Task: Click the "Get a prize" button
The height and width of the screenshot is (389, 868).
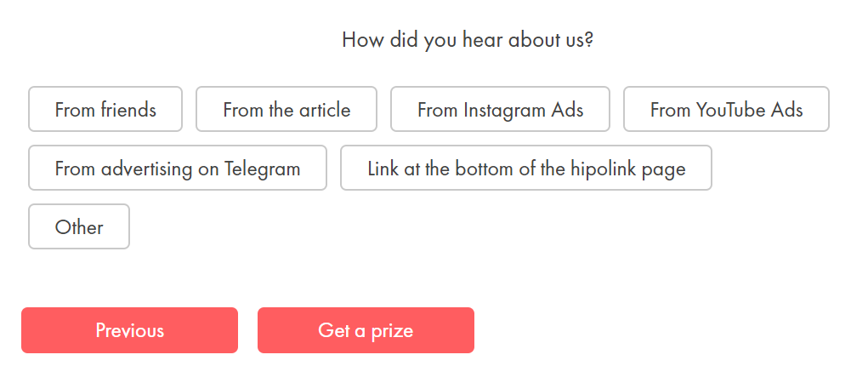Action: point(366,330)
